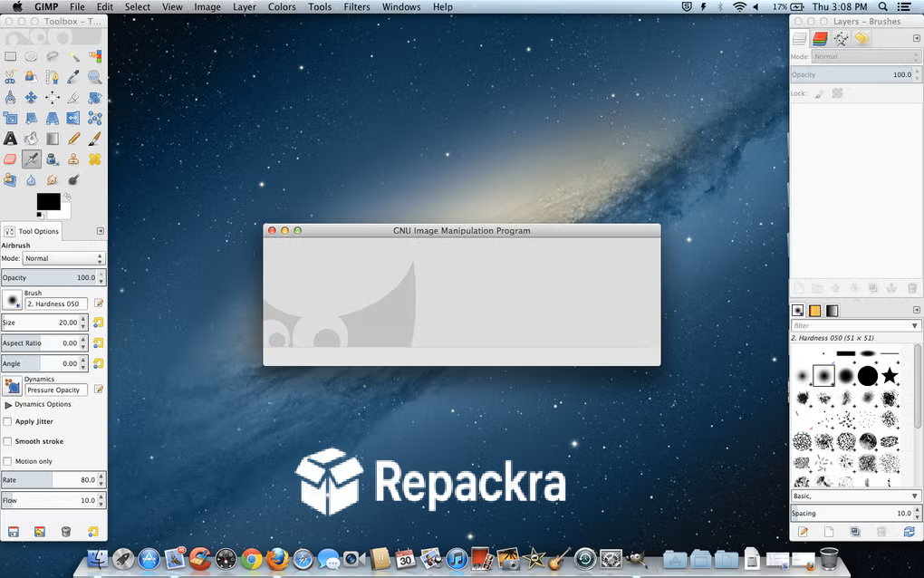Select the Measure compass tool
Image resolution: width=924 pixels, height=578 pixels.
[x=11, y=98]
